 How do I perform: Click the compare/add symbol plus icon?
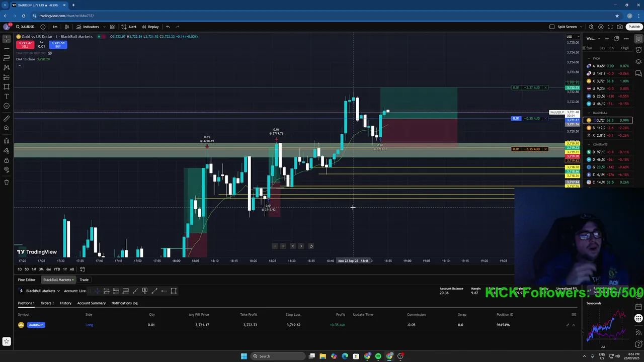click(x=43, y=27)
